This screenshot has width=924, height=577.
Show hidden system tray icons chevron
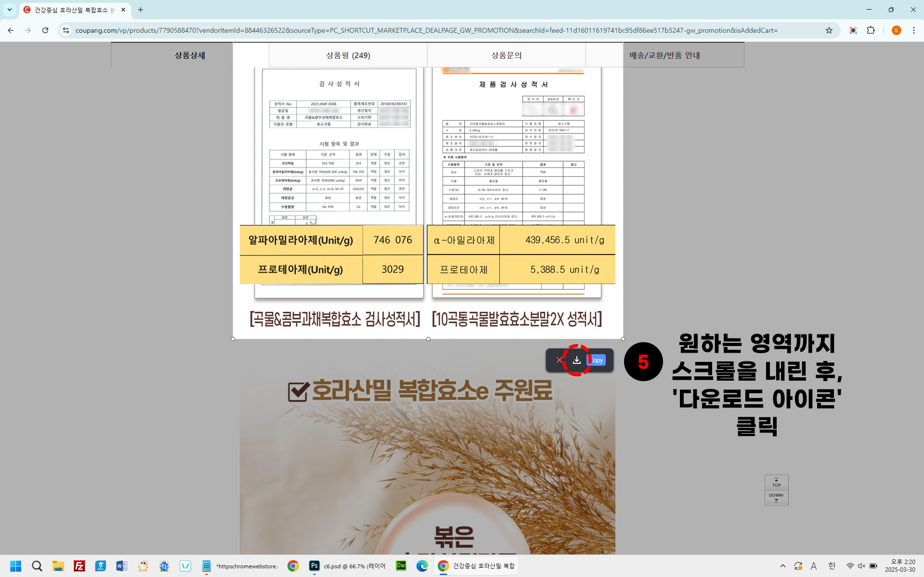[x=782, y=566]
